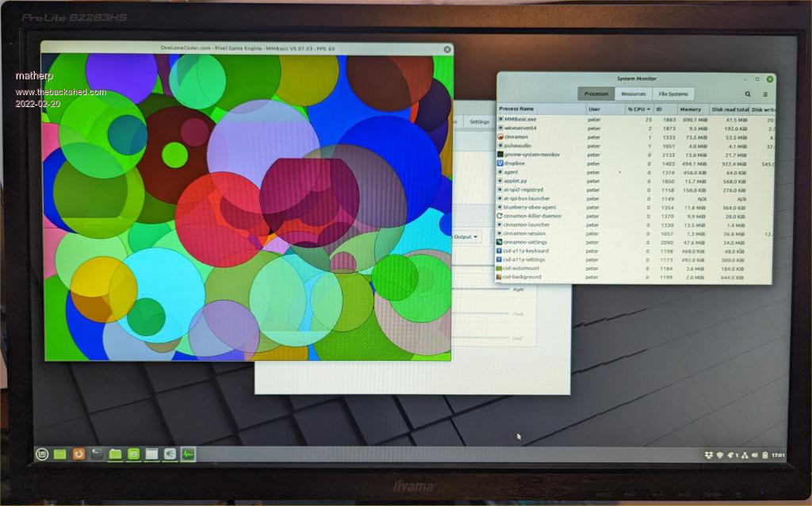Screen dimensions: 812x506
Task: Click the search icon in System Monitor
Action: pos(747,94)
